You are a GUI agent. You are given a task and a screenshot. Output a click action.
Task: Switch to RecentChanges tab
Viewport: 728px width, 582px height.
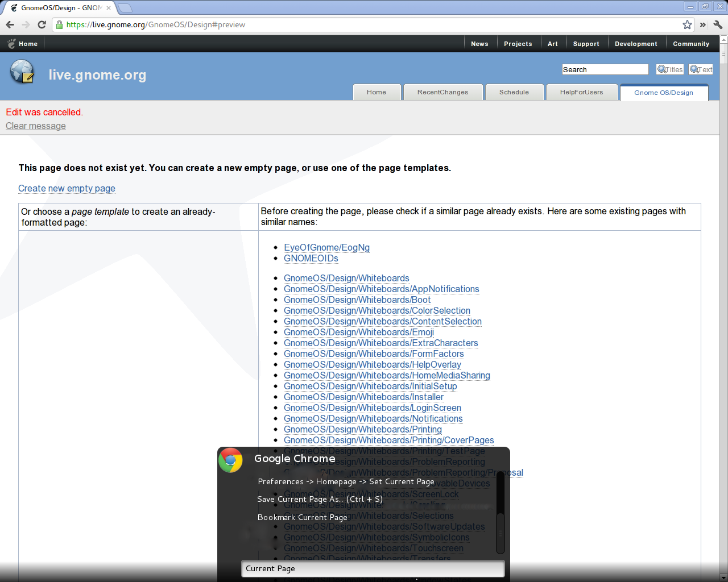(x=443, y=92)
